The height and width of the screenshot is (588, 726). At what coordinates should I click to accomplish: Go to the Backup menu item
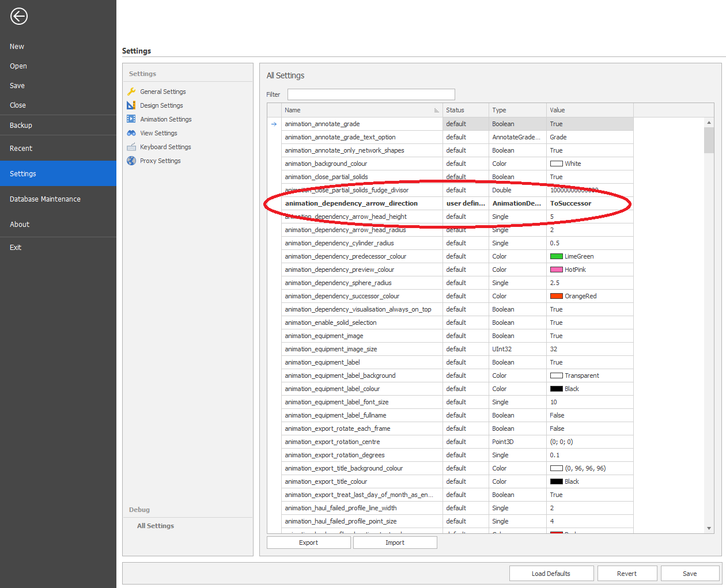click(x=21, y=126)
